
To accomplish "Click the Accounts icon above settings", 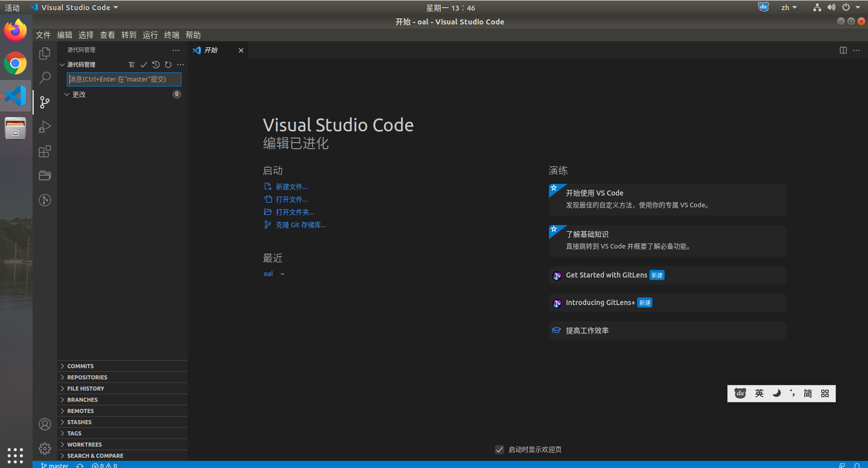I will pos(45,424).
